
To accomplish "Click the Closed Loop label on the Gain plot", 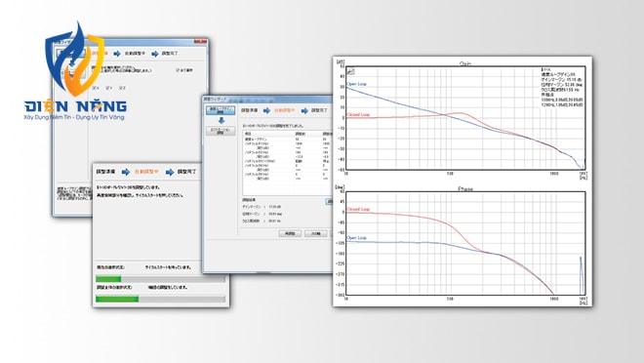I will (x=358, y=114).
